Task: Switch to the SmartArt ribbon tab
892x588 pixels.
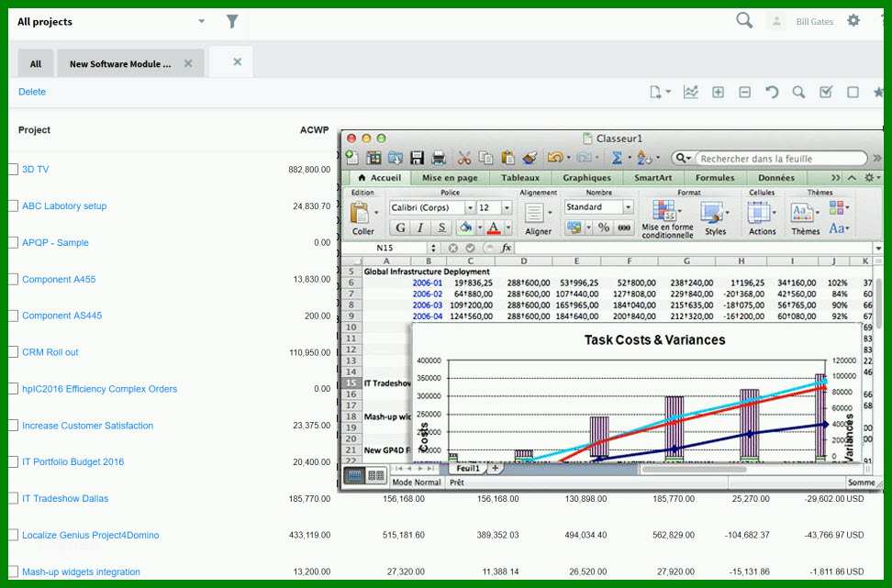Action: pyautogui.click(x=653, y=178)
